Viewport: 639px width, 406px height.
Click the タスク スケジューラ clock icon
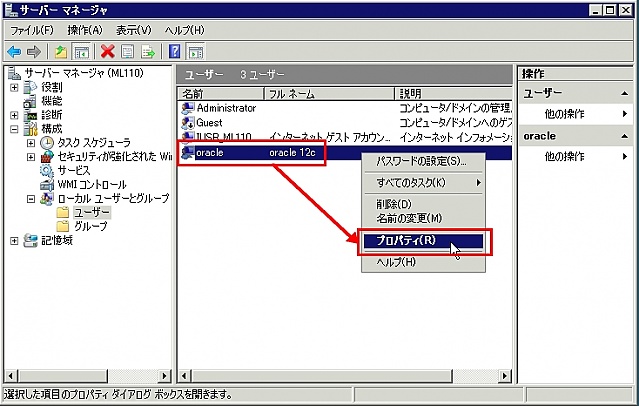[x=47, y=143]
